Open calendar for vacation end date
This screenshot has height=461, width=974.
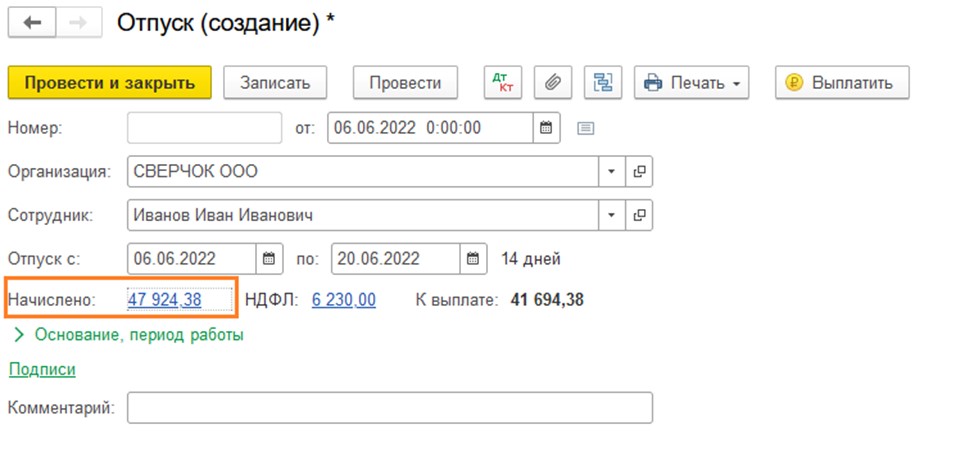[x=473, y=258]
